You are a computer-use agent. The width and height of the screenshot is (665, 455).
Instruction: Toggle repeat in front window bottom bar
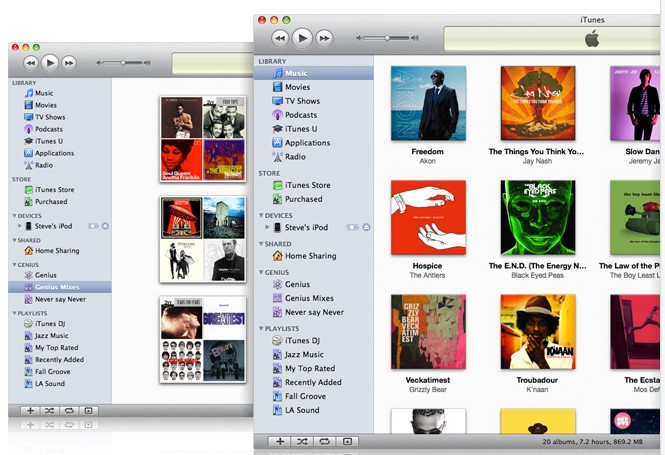coord(324,441)
